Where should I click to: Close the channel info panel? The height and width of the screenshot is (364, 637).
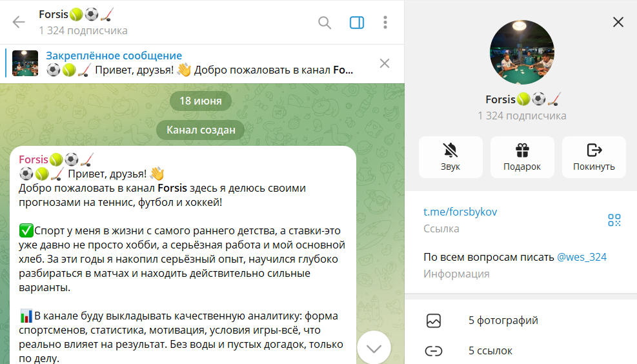(618, 22)
